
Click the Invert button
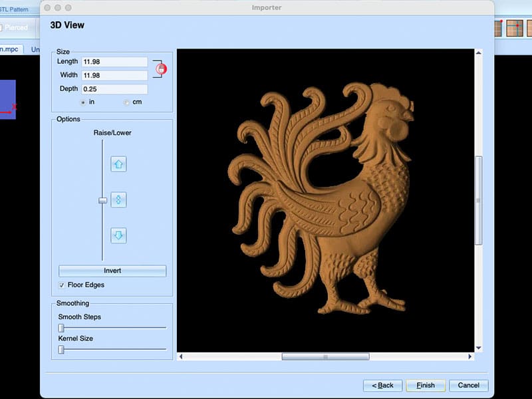[x=112, y=271]
